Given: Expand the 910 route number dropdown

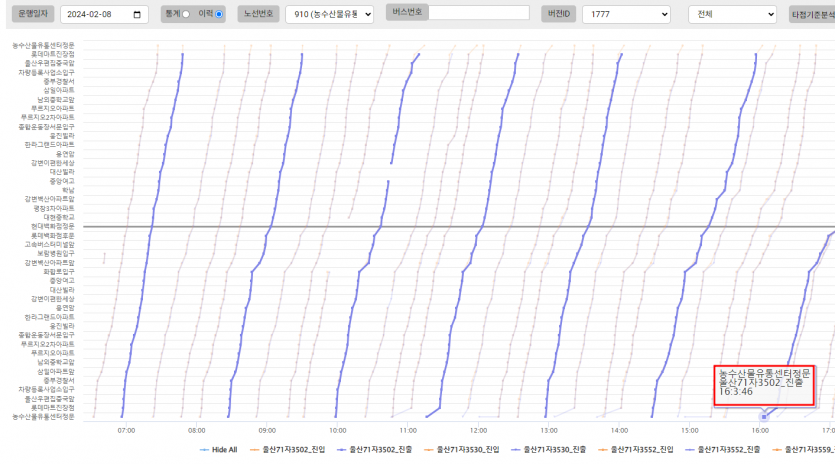Looking at the screenshot, I should pos(328,15).
